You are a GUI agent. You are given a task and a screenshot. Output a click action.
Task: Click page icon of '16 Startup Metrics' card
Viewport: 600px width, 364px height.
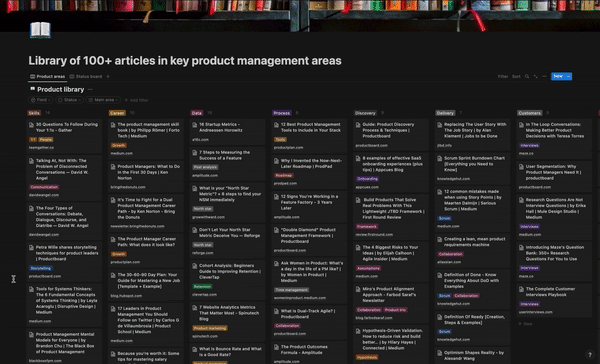[195, 125]
